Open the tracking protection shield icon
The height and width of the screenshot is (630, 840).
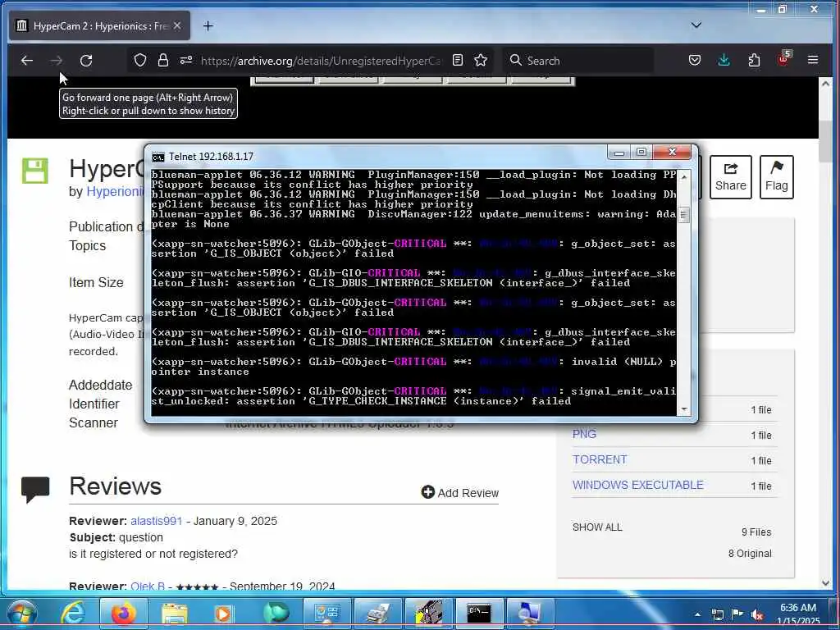(x=140, y=61)
